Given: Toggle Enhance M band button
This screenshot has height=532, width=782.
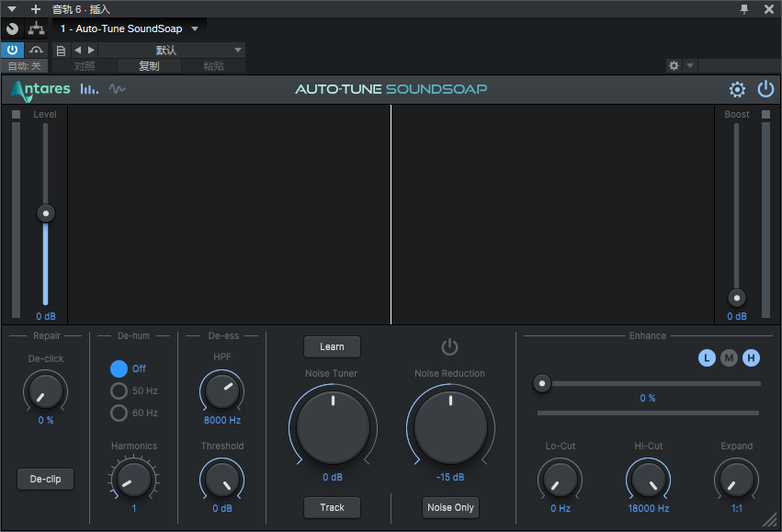Looking at the screenshot, I should point(729,357).
